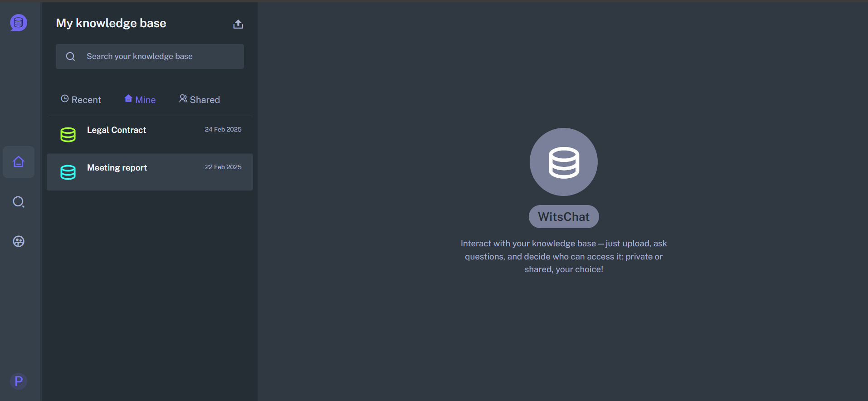This screenshot has height=401, width=868.
Task: Click the green database icon for Legal Contract
Action: coord(68,135)
